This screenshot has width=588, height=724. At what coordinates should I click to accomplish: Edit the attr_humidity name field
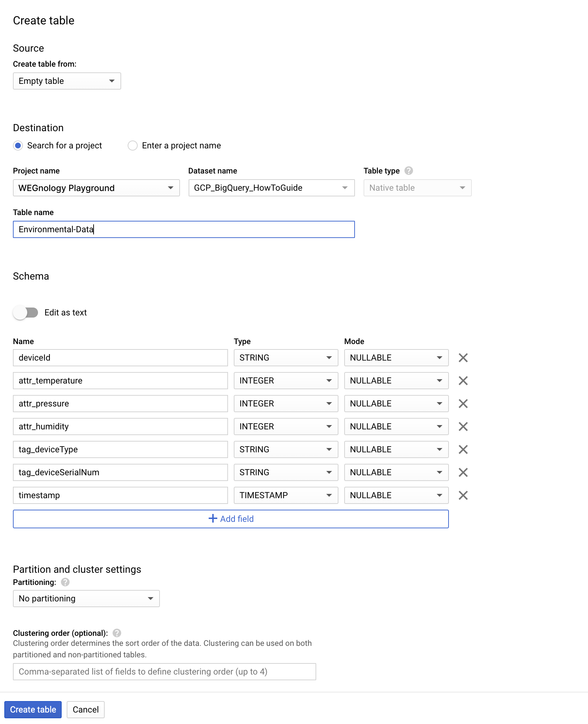[120, 427]
